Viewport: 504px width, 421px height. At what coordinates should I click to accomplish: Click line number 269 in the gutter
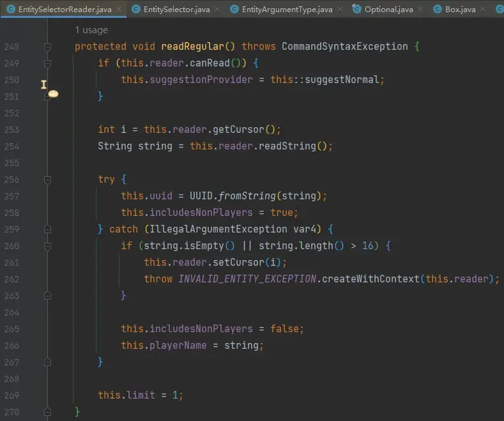point(11,395)
